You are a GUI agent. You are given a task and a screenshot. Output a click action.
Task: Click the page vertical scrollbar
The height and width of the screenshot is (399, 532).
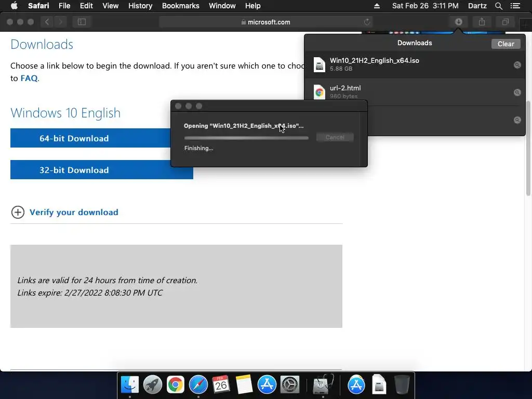[528, 148]
